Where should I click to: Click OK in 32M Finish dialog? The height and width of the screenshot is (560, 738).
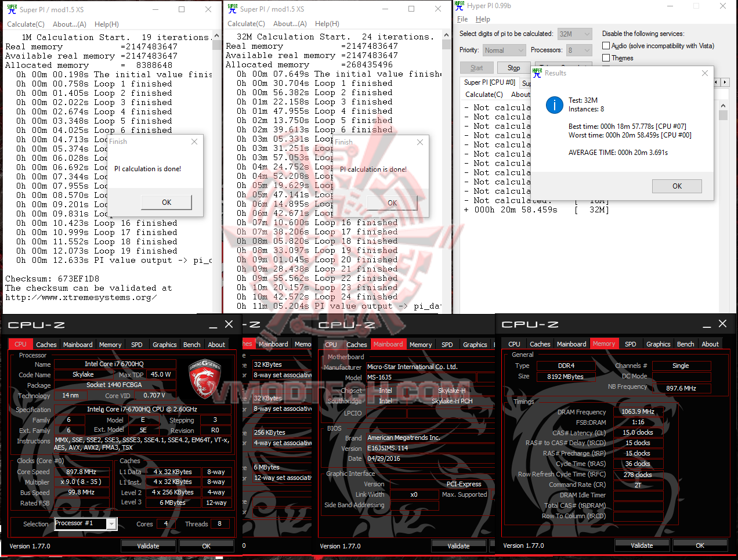392,203
